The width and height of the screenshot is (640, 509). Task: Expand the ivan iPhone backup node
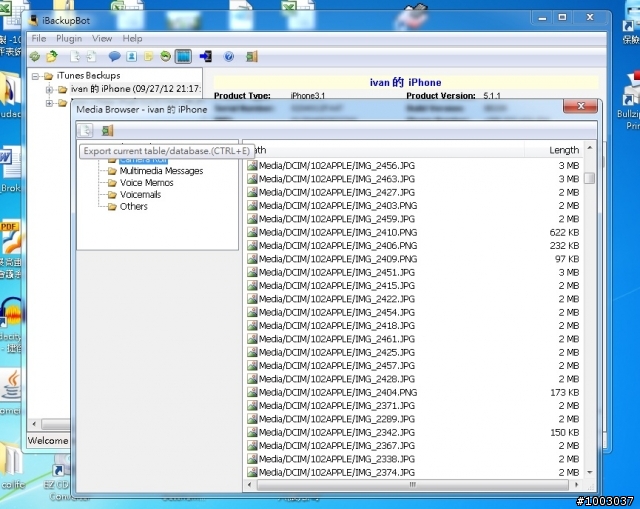pos(49,89)
